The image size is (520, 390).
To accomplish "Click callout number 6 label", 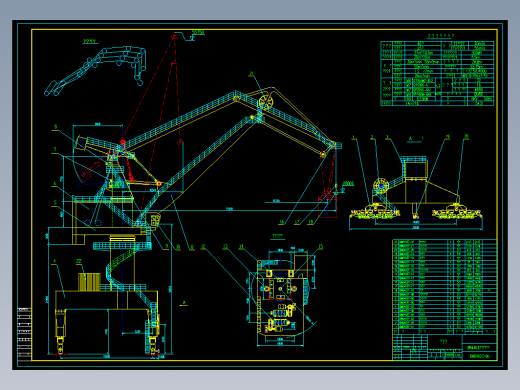I will pyautogui.click(x=55, y=183).
